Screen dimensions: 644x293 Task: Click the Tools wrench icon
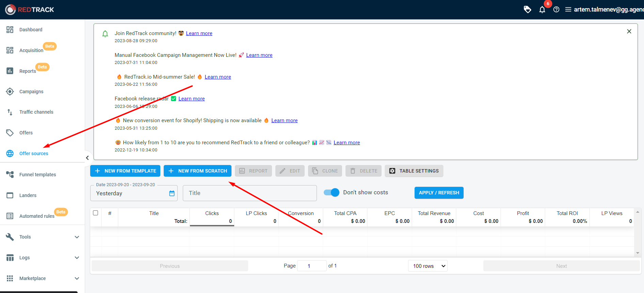point(10,237)
